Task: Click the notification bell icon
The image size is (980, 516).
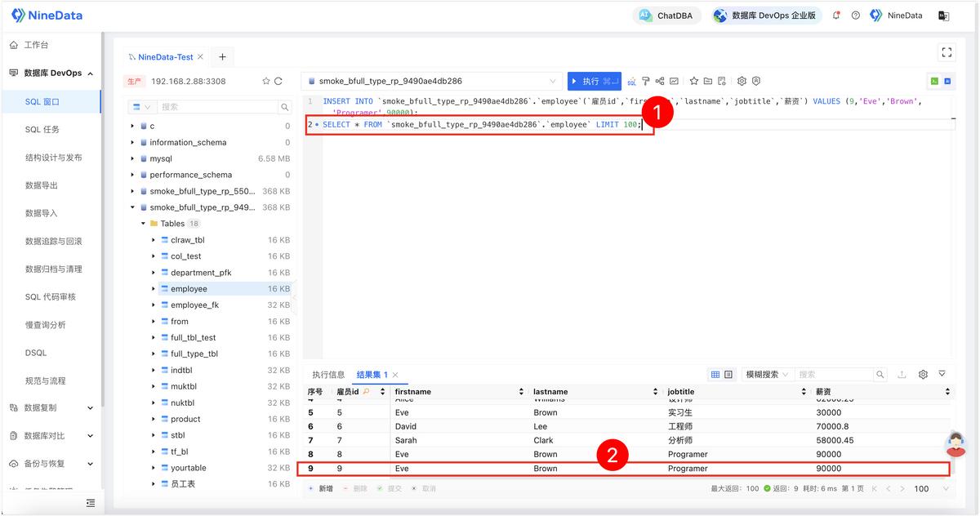Action: [836, 16]
